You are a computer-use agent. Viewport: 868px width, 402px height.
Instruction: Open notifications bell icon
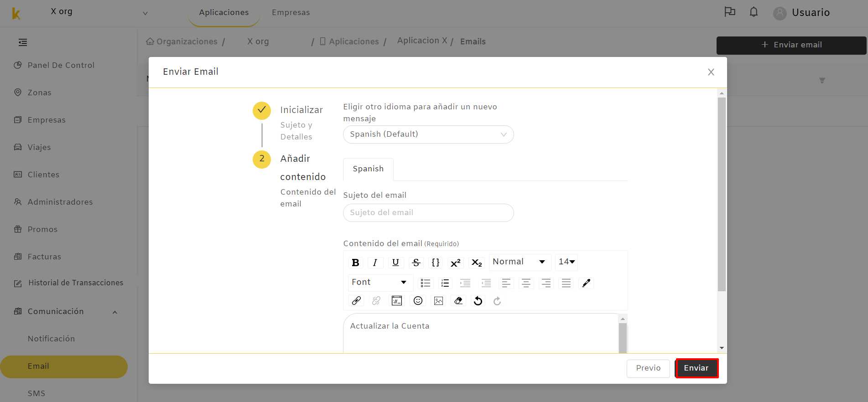[754, 12]
